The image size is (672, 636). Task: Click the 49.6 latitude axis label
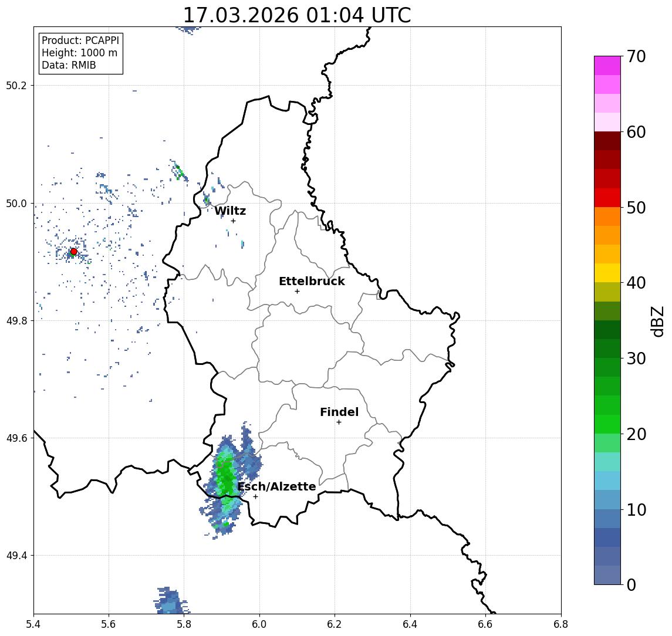16,438
